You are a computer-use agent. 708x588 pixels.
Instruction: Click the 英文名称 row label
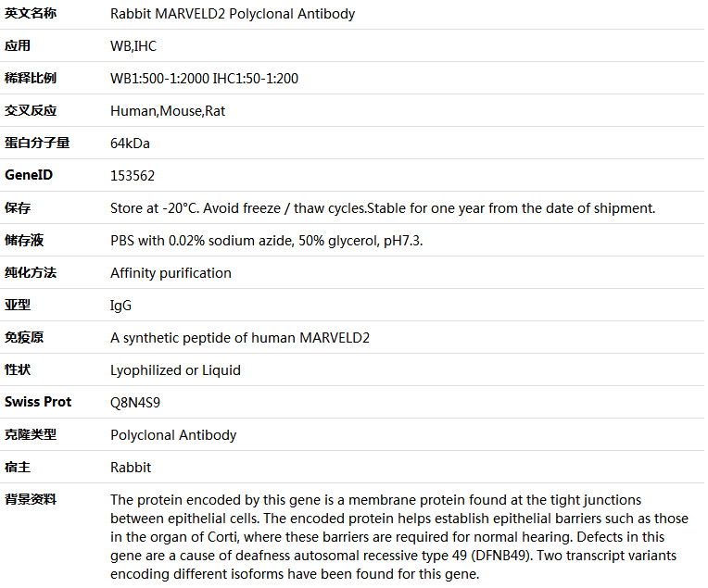pos(31,14)
